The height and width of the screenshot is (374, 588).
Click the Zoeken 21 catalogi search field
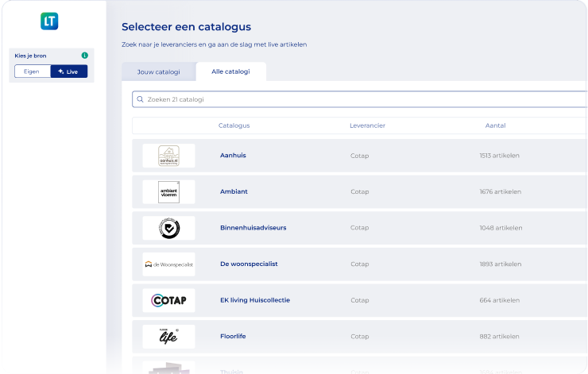[x=358, y=99]
